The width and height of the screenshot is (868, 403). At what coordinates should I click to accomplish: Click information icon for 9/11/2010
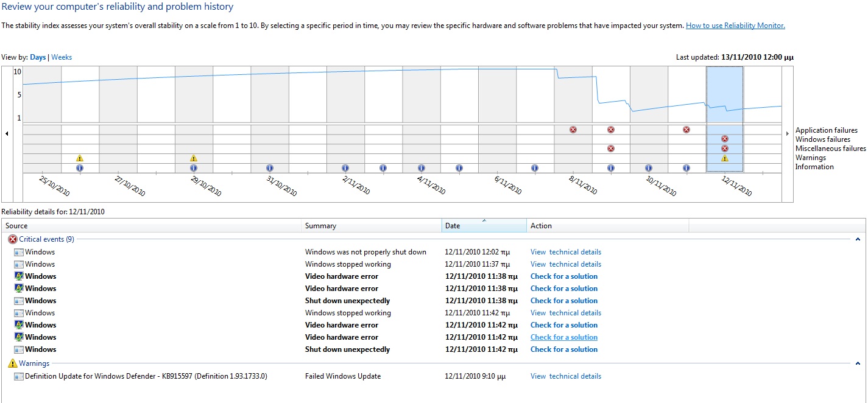[611, 168]
